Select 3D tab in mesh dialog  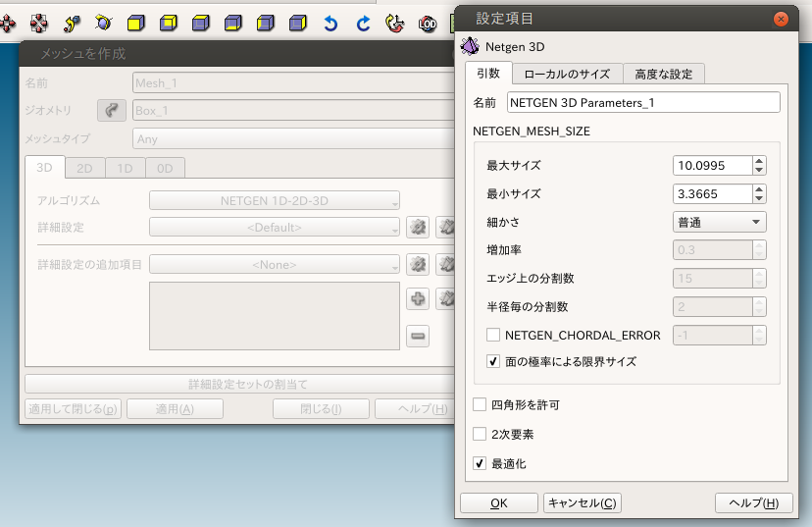(x=44, y=168)
